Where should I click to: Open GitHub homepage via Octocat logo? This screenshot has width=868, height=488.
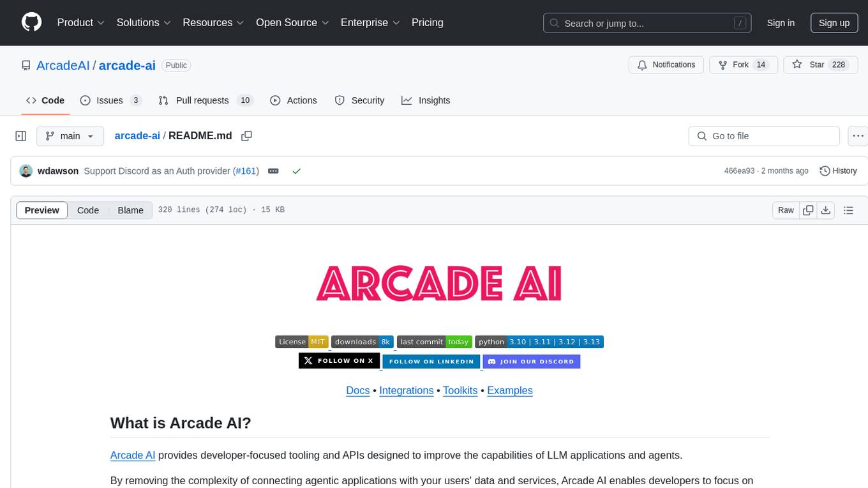31,22
